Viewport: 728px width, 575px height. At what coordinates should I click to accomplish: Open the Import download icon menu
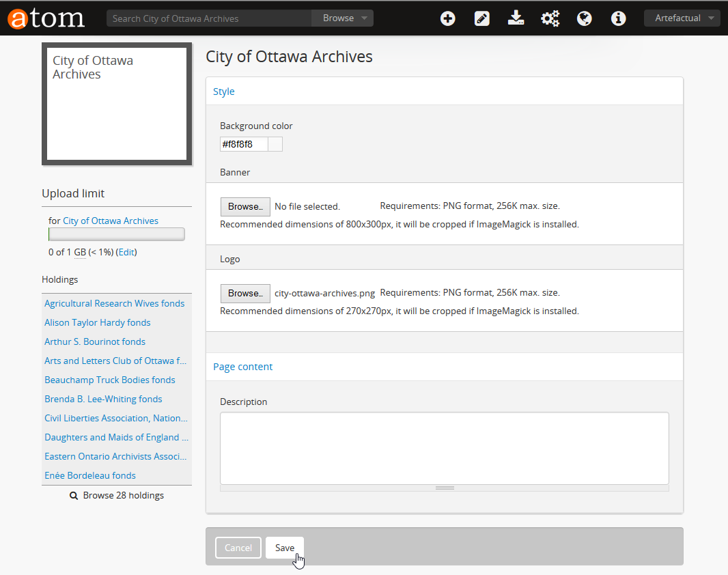click(x=516, y=18)
